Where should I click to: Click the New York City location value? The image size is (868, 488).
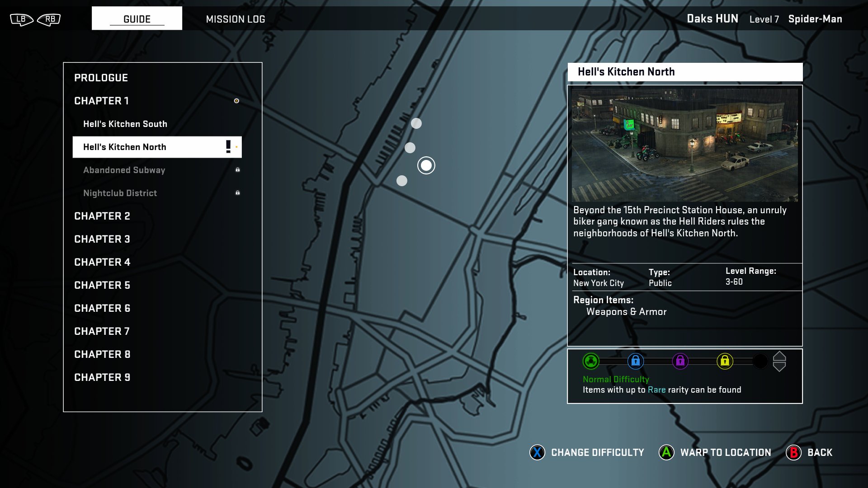pyautogui.click(x=599, y=283)
